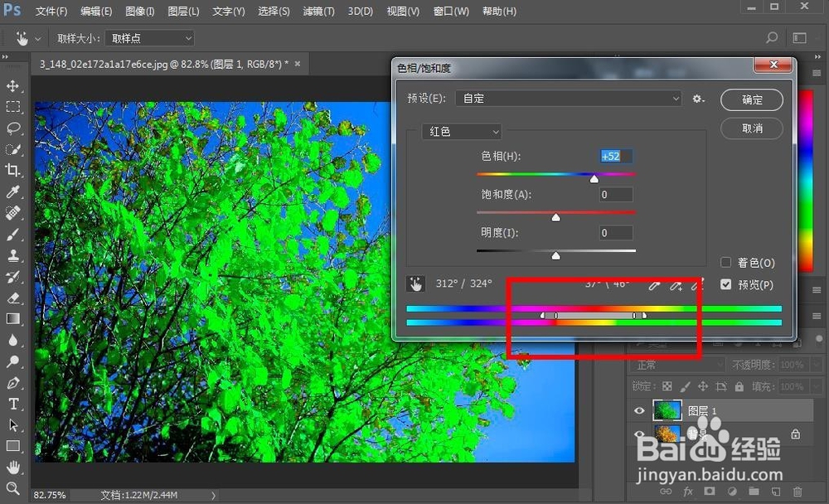This screenshot has height=504, width=829.
Task: Select the Pen tool
Action: [x=12, y=383]
